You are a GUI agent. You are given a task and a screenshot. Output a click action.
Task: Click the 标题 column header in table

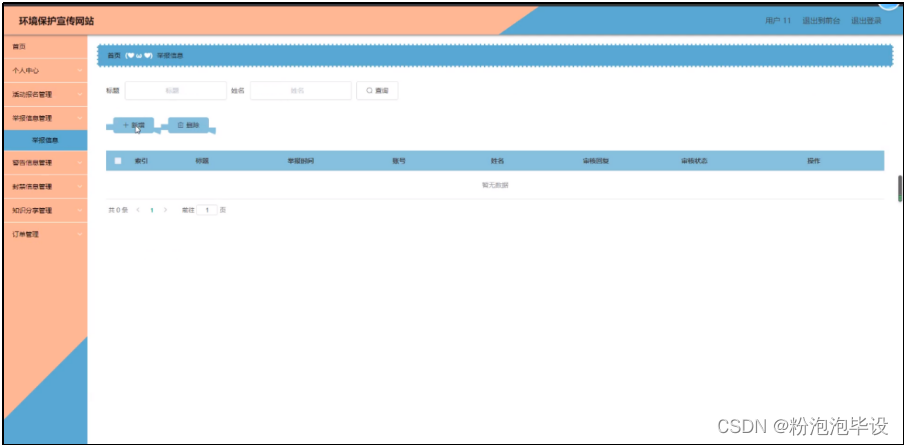202,161
